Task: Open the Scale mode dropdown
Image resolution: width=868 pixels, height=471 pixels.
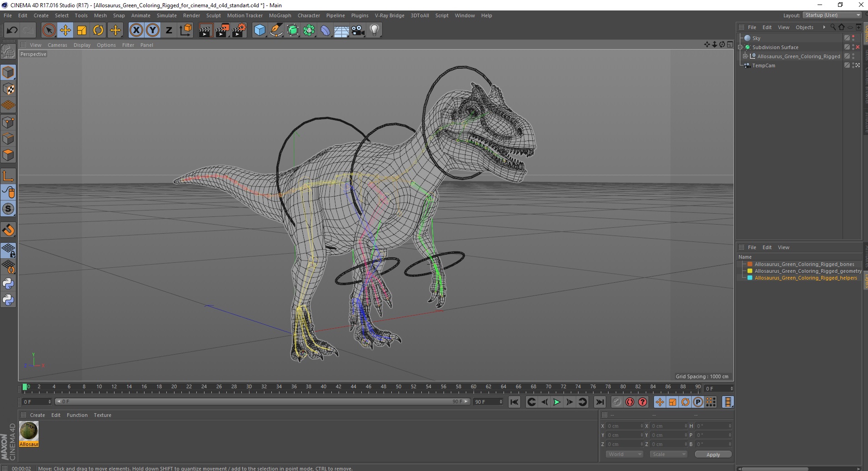Action: (668, 454)
